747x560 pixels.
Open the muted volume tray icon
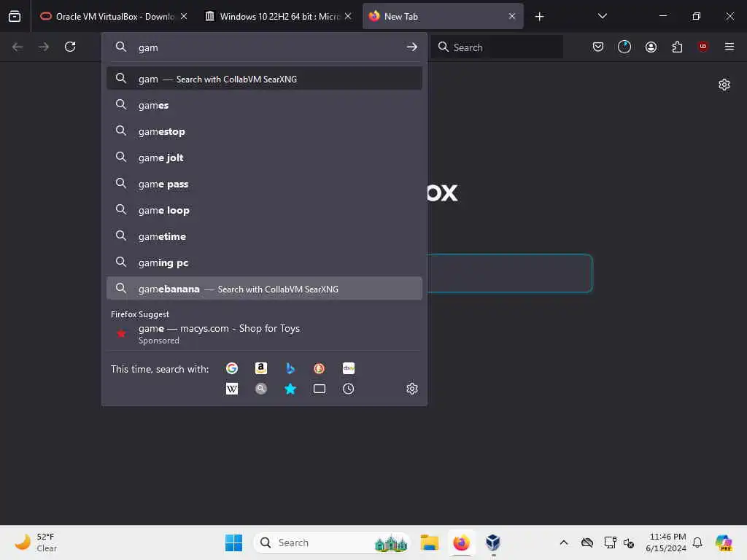click(x=629, y=542)
